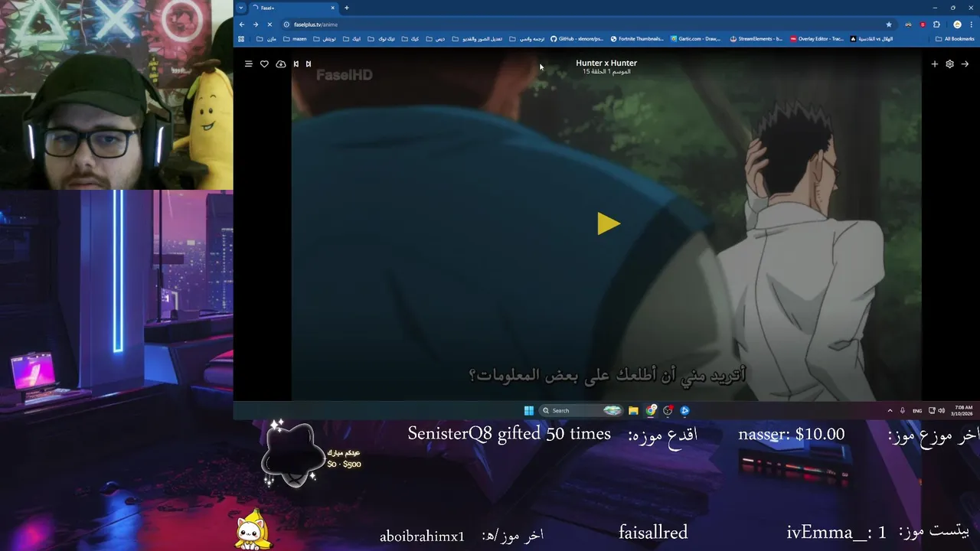The height and width of the screenshot is (551, 980).
Task: Open the StreamElements bookmark
Action: pos(756,38)
